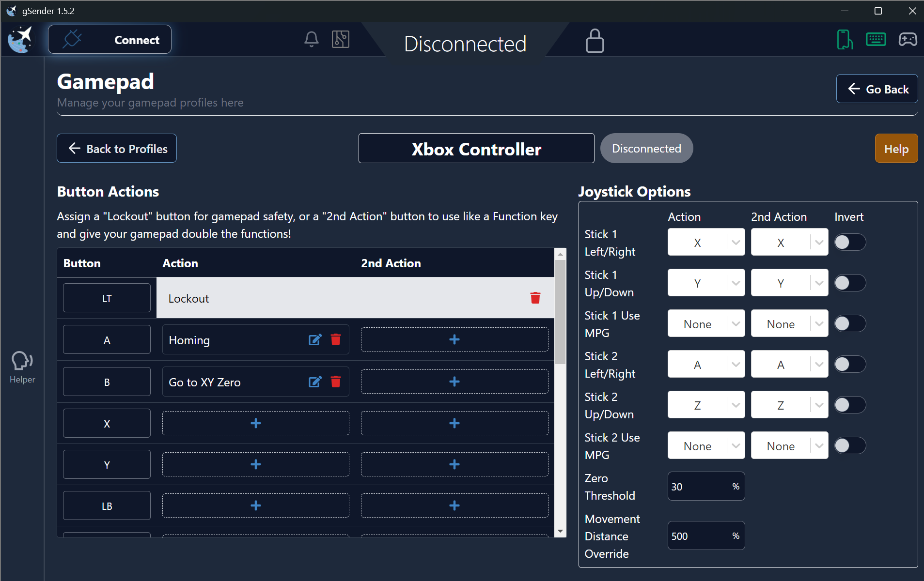
Task: Click Movement Distance Override input field
Action: click(706, 535)
